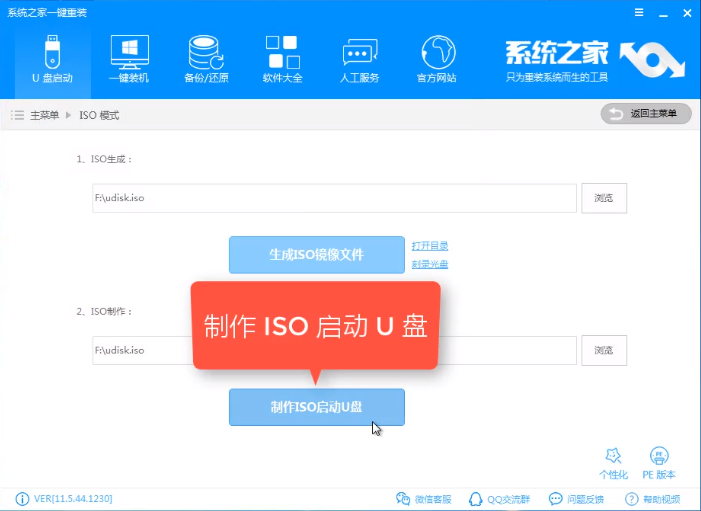Click 主菜单 in the breadcrumb
The width and height of the screenshot is (701, 511).
pyautogui.click(x=44, y=115)
